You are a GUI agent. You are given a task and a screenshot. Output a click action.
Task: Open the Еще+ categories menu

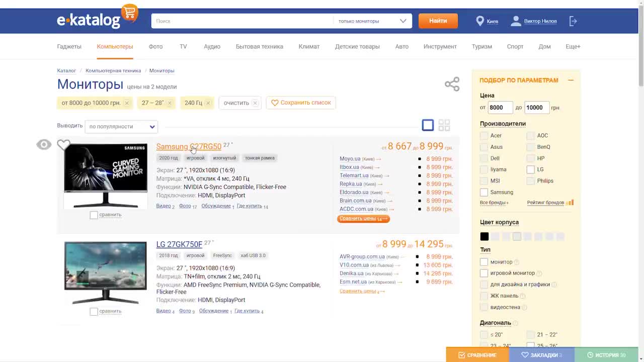[573, 46]
